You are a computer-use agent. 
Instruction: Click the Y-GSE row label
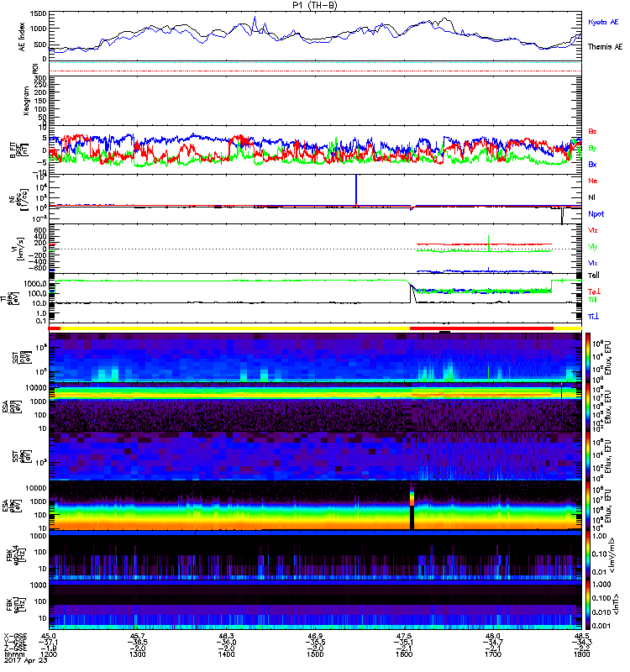[15, 642]
